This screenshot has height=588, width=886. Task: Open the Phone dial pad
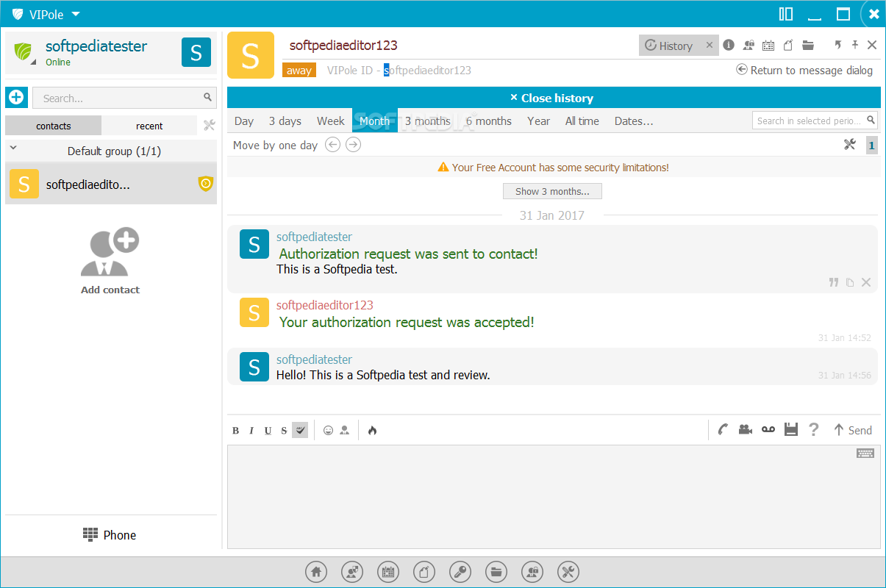(x=110, y=535)
